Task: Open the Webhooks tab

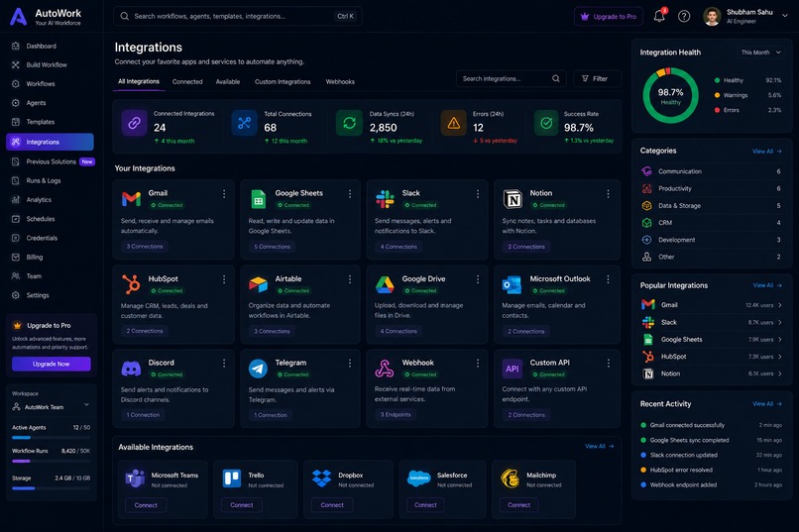Action: coord(340,81)
